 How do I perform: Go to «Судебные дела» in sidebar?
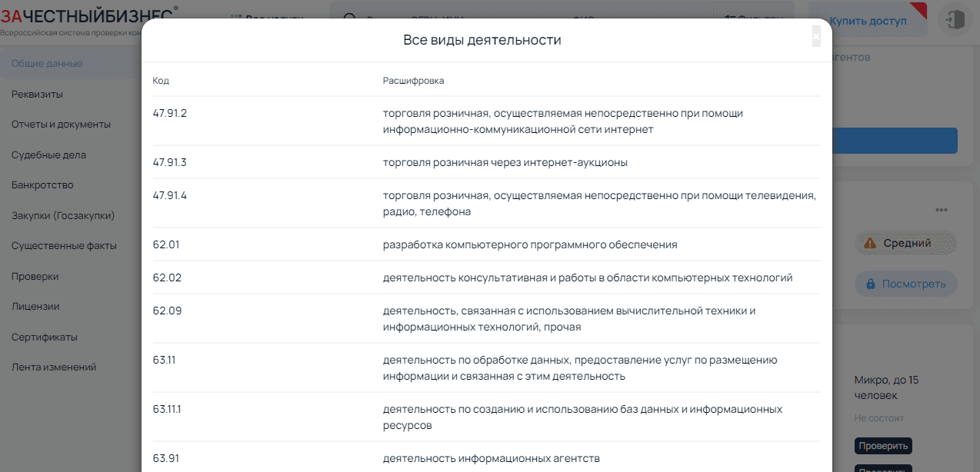(x=48, y=155)
